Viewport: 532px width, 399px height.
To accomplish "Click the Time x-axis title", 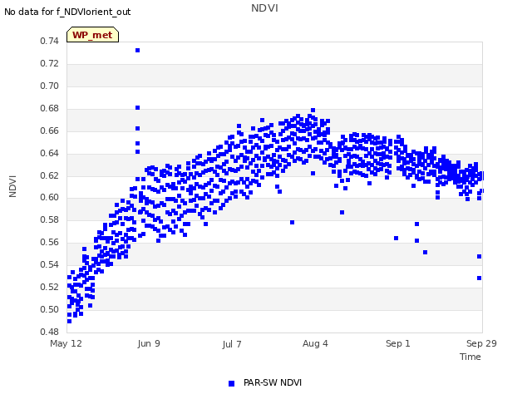I will 470,357.
